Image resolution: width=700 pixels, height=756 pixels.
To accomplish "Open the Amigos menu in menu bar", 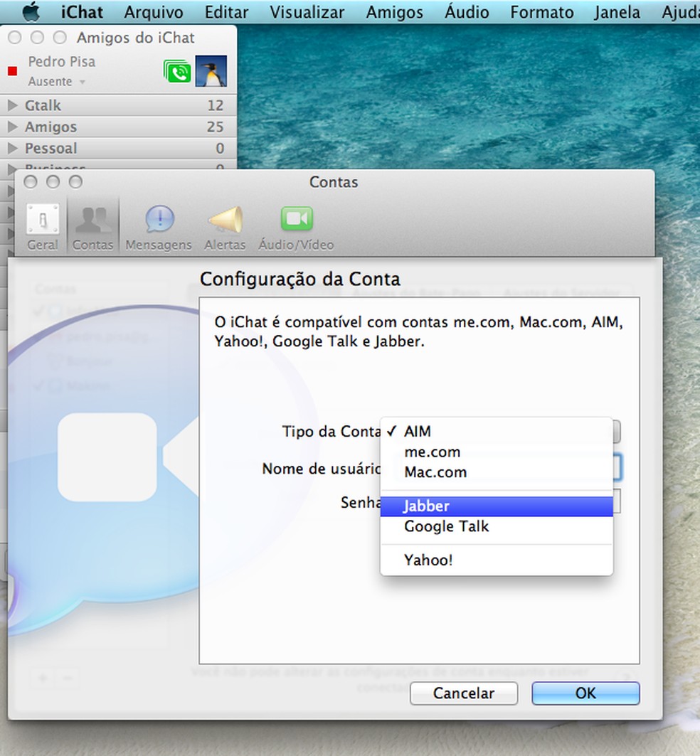I will coord(394,12).
